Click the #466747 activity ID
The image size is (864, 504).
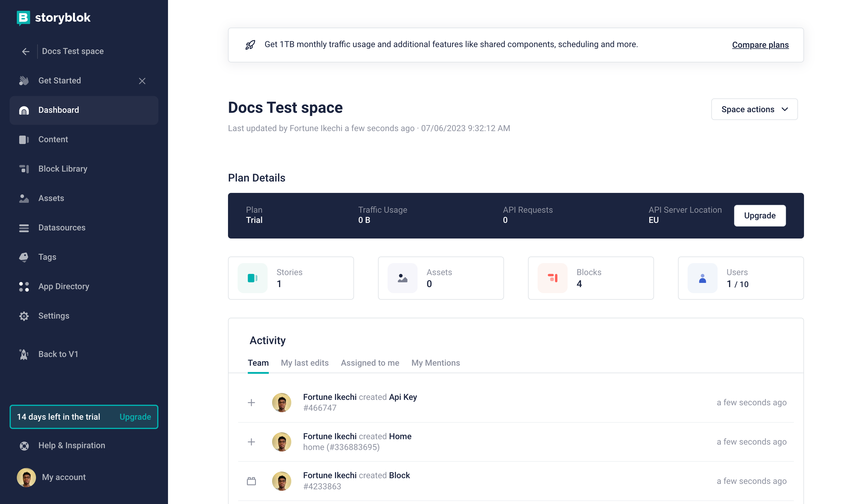pos(319,408)
